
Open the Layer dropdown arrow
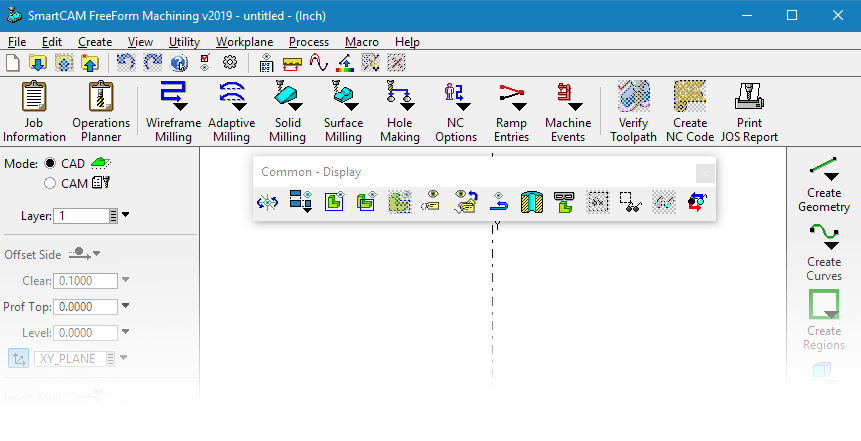coord(126,215)
